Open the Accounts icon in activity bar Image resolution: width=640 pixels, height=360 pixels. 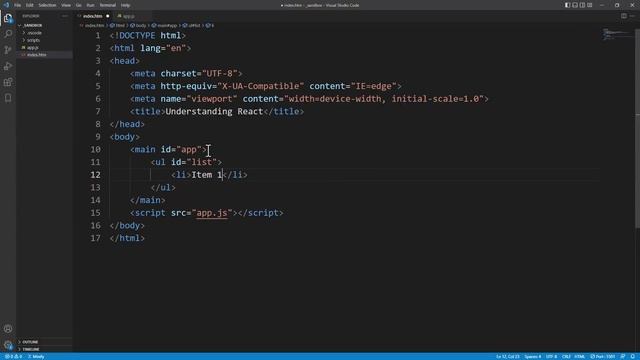click(8, 329)
